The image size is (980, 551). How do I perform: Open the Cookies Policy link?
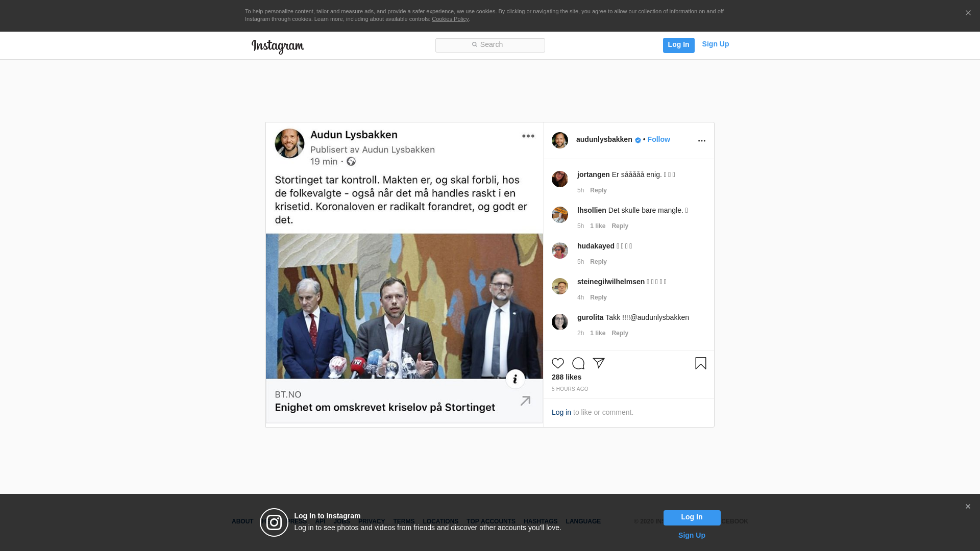[x=450, y=19]
